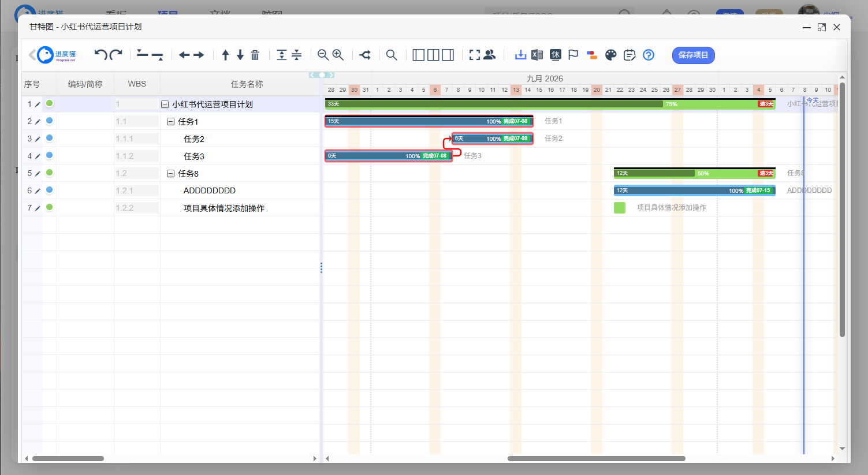Click the Gantt horizontal scrollbar thumb
Image resolution: width=868 pixels, height=475 pixels.
click(597, 459)
